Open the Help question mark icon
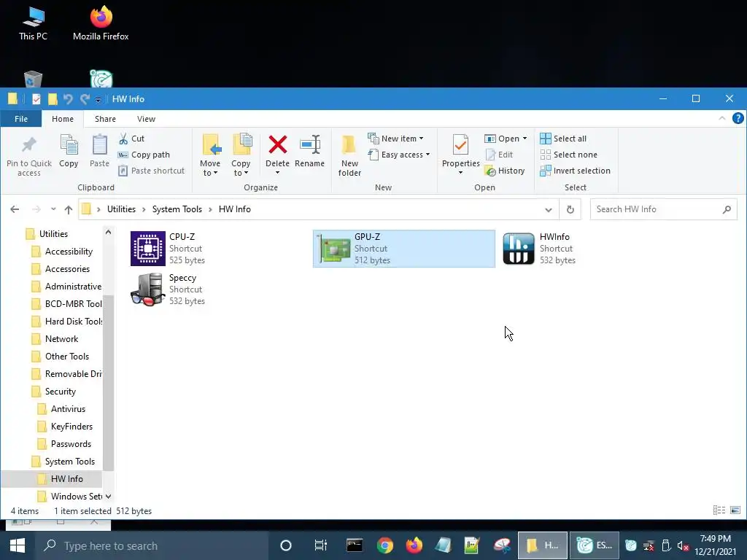Screen dimensions: 747x560 [738, 118]
